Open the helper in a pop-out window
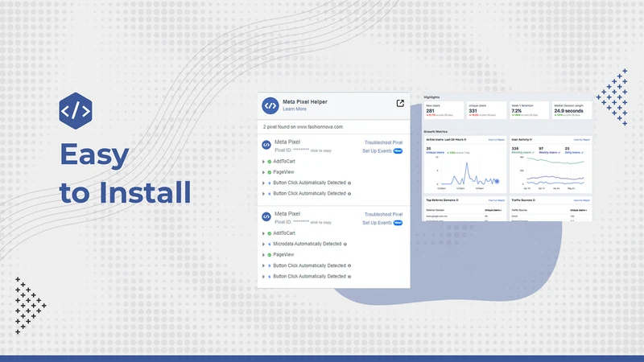 [x=400, y=103]
